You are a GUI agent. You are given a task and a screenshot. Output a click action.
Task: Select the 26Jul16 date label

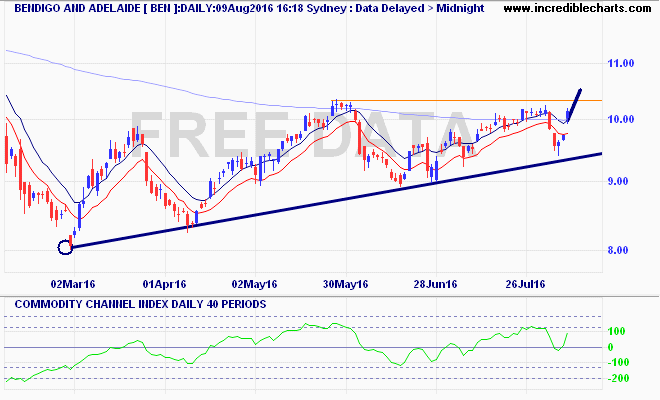[524, 283]
